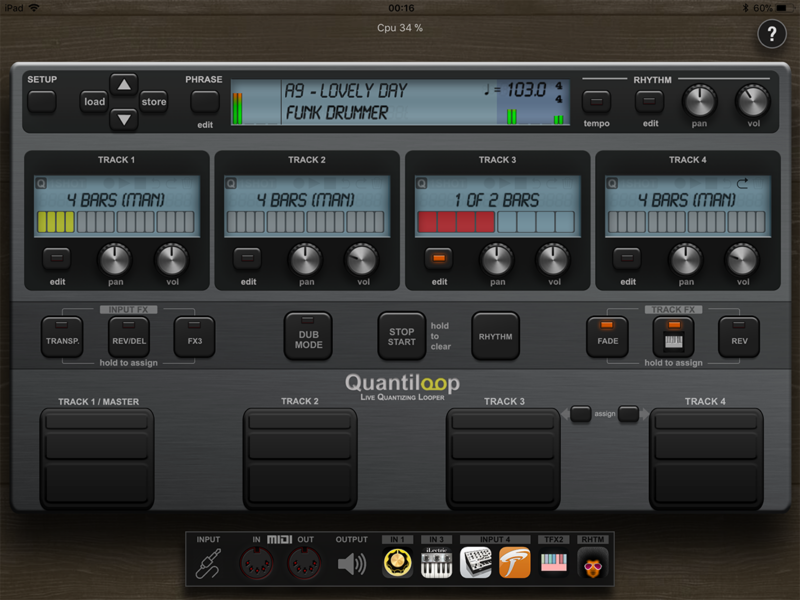This screenshot has height=600, width=800.
Task: Select the MIDI IN port connector
Action: point(257,565)
